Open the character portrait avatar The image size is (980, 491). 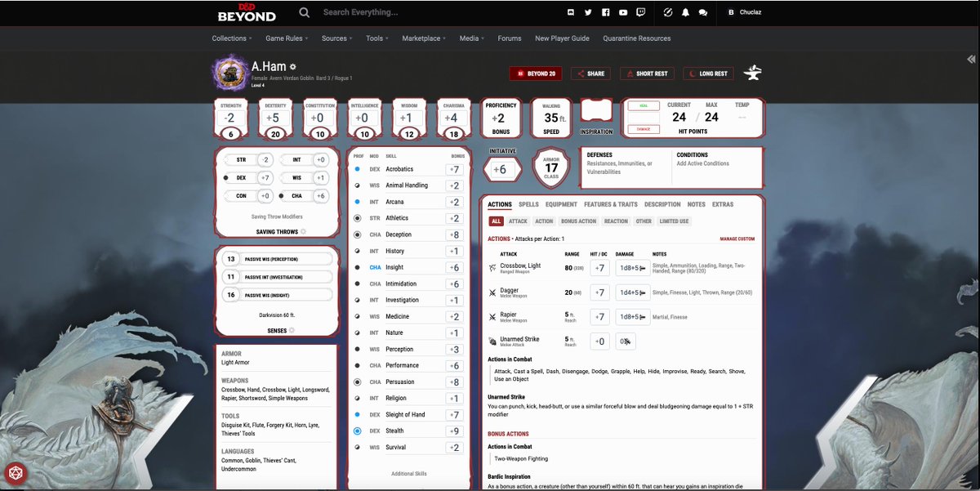point(229,74)
